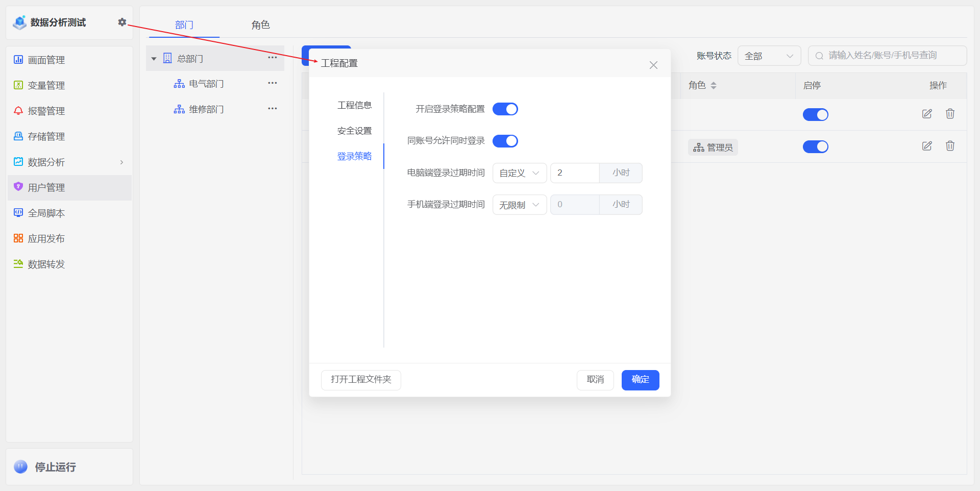Open the 电脑端登录过期时间 自定义 dropdown
980x491 pixels.
pos(519,173)
